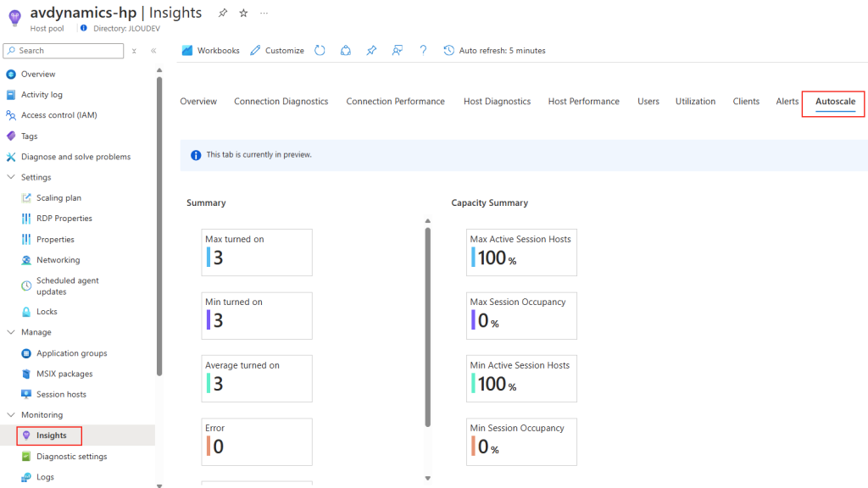Click inside sidebar Search field
The width and height of the screenshot is (868, 488).
tap(63, 51)
